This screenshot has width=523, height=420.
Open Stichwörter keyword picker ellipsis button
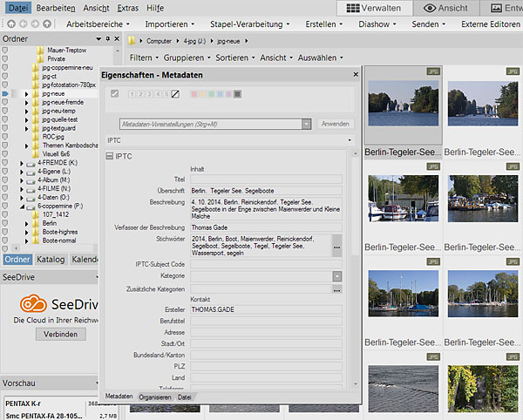click(x=336, y=247)
